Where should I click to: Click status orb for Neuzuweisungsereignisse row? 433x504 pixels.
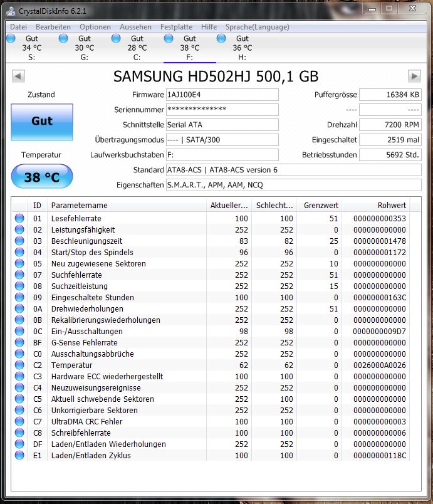tap(19, 387)
